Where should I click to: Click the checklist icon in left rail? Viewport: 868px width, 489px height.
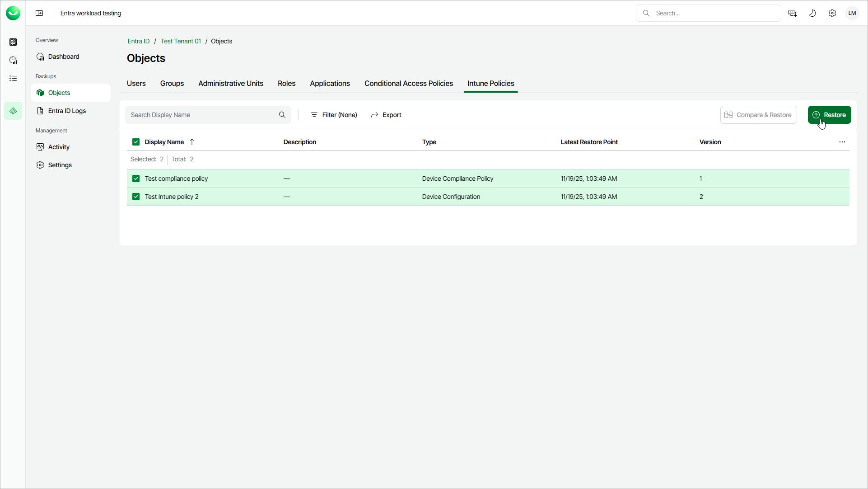(x=13, y=78)
